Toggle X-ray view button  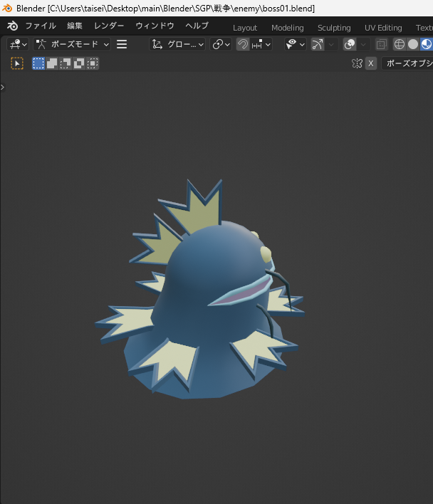click(x=382, y=44)
